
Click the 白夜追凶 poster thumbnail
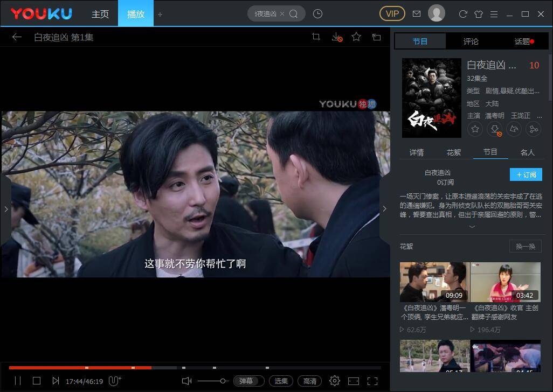click(x=432, y=98)
